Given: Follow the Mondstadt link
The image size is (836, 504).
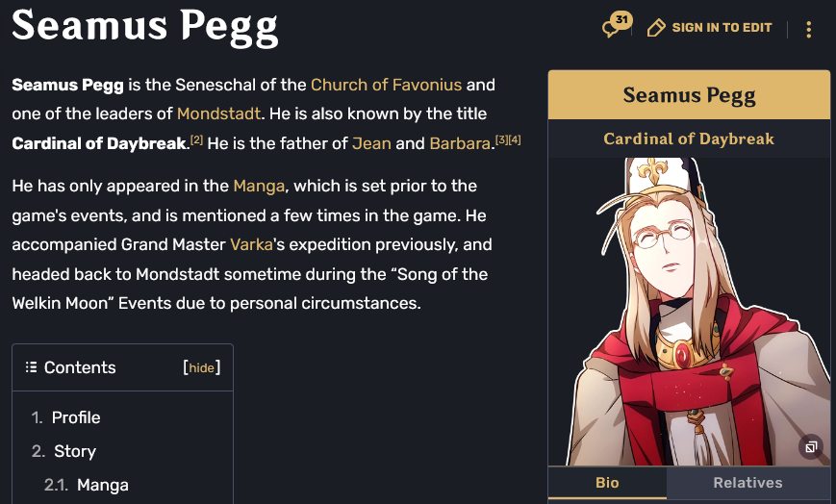Looking at the screenshot, I should [218, 113].
